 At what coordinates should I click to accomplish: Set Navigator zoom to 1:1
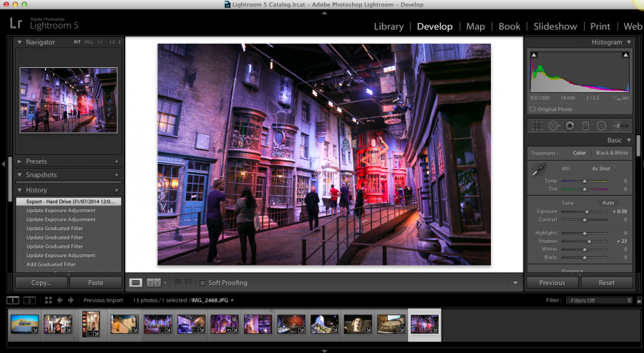pyautogui.click(x=100, y=42)
